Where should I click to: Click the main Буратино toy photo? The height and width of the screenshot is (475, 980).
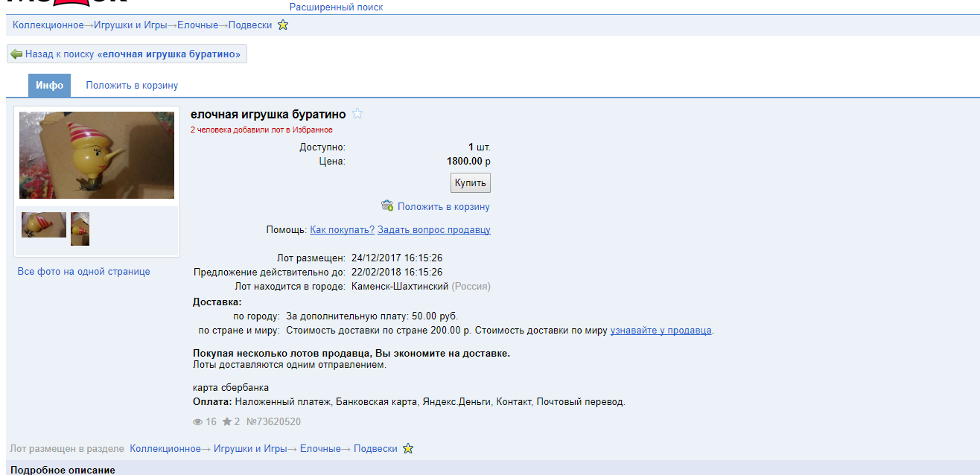tap(97, 155)
